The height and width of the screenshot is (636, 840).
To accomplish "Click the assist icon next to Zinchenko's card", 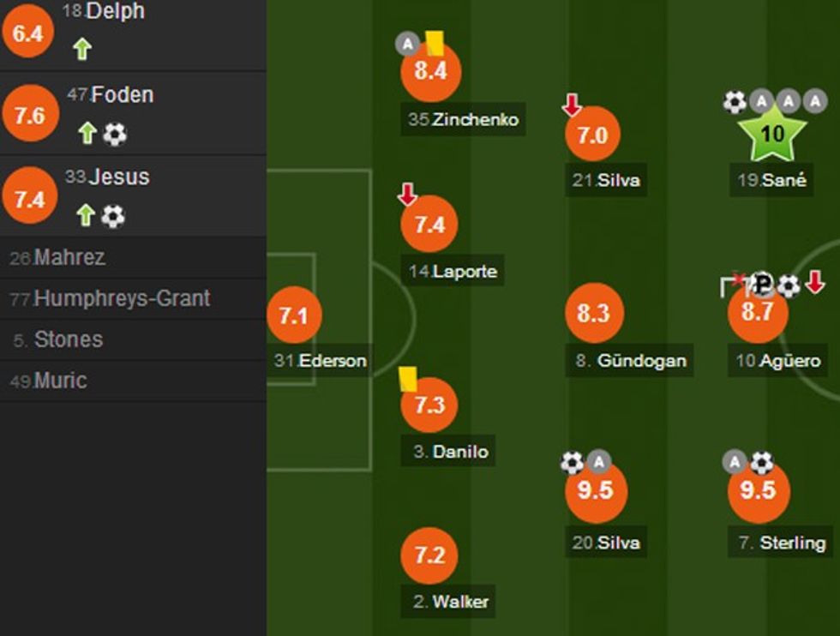I will (x=406, y=43).
